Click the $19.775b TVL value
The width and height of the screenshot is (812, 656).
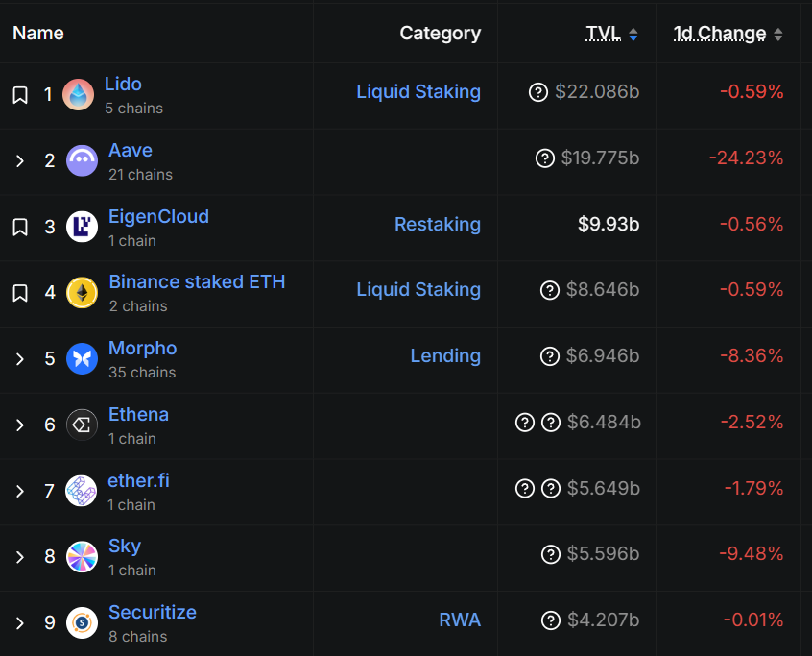[600, 158]
